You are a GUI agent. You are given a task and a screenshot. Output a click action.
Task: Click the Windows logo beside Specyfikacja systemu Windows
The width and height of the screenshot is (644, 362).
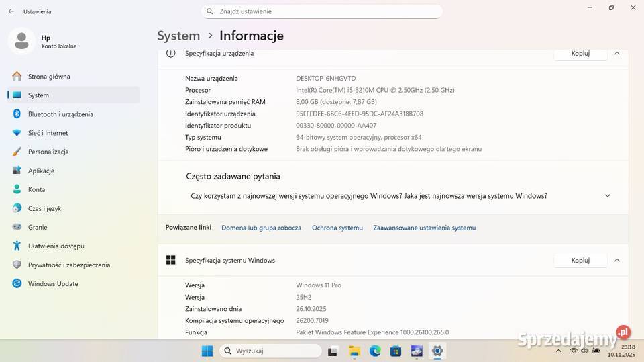point(171,260)
